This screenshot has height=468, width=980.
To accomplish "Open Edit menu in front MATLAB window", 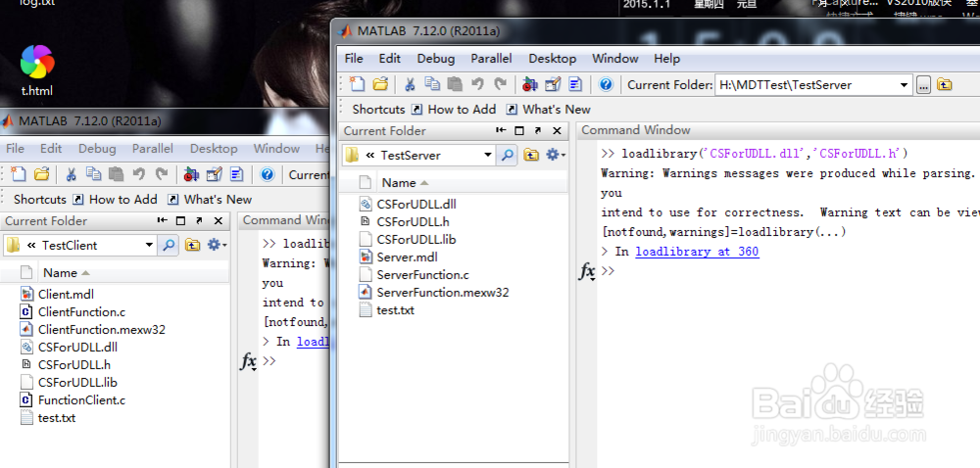I will 389,59.
